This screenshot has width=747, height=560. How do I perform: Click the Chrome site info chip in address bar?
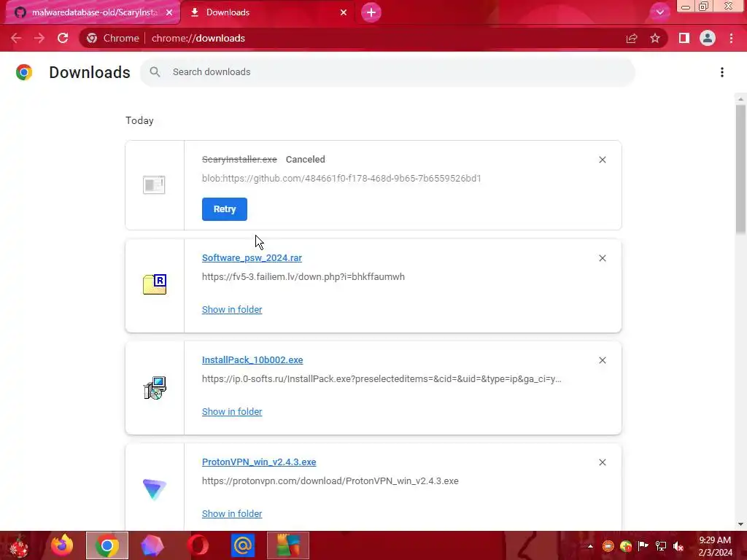(x=113, y=38)
